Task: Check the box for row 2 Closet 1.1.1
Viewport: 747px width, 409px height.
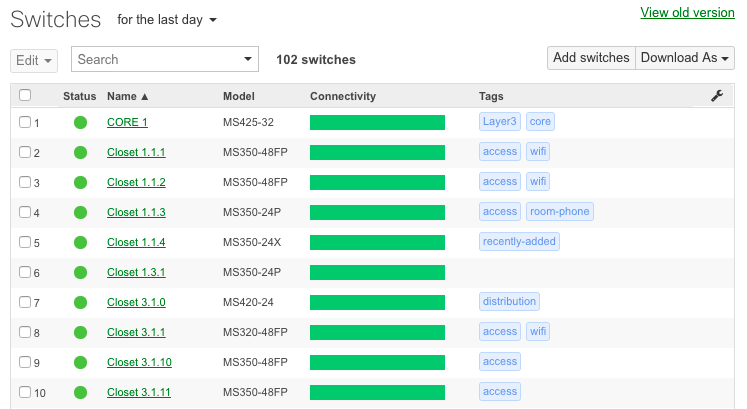Action: [x=25, y=152]
